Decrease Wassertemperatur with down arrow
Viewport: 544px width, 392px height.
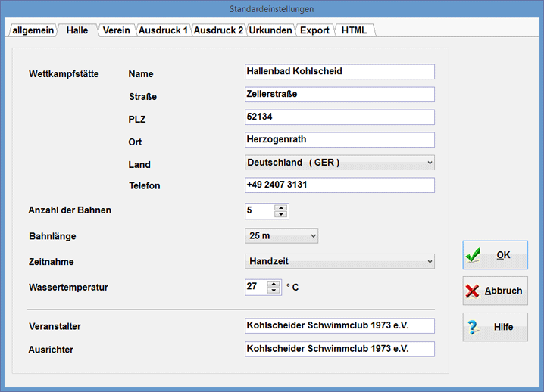pyautogui.click(x=274, y=291)
